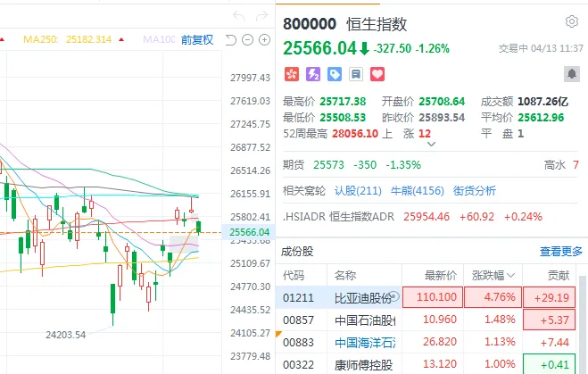The height and width of the screenshot is (374, 588).
Task: Select the 01211 比亚迪股份 row
Action: point(426,297)
